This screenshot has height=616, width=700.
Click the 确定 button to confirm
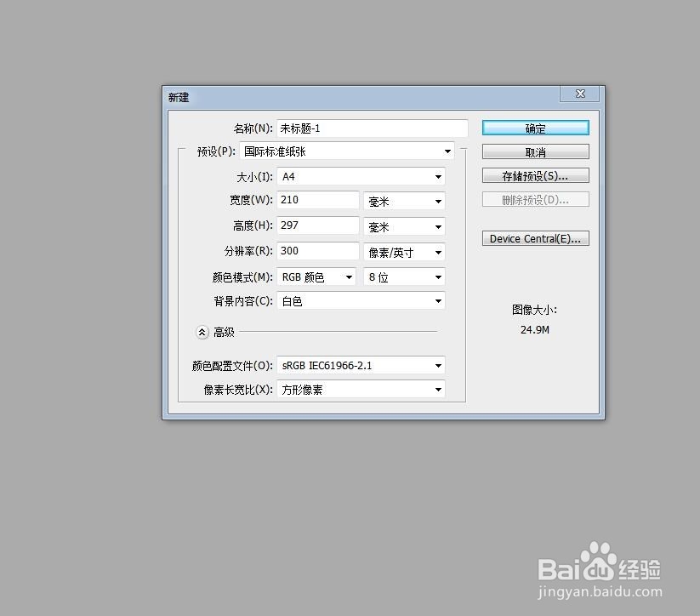pyautogui.click(x=535, y=128)
